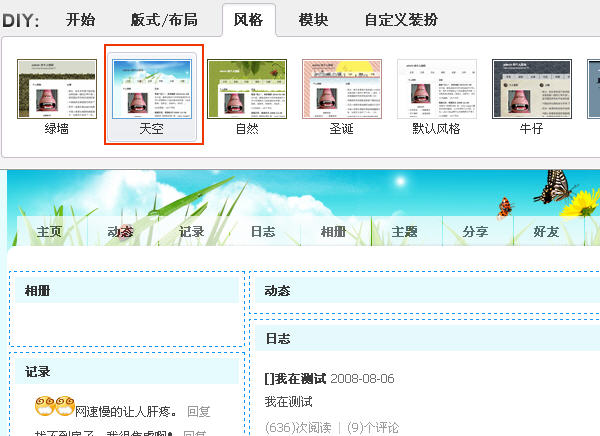The height and width of the screenshot is (436, 600).
Task: Apply the 自然 nature theme thumbnail
Action: coord(247,89)
